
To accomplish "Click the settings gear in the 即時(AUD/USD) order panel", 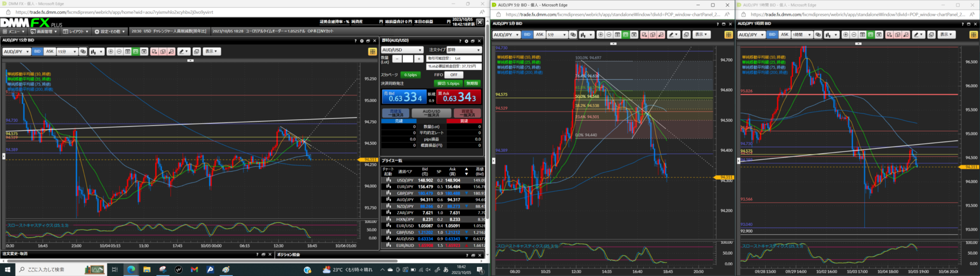I will tap(466, 41).
